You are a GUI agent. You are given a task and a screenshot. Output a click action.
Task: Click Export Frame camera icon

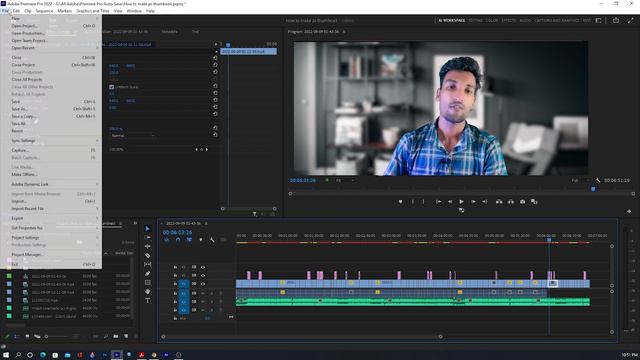tap(522, 202)
